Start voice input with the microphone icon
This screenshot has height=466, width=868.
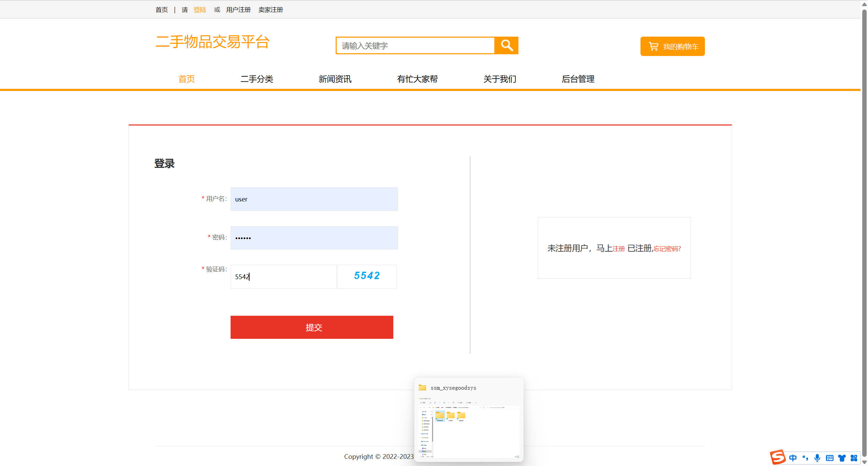coord(817,458)
